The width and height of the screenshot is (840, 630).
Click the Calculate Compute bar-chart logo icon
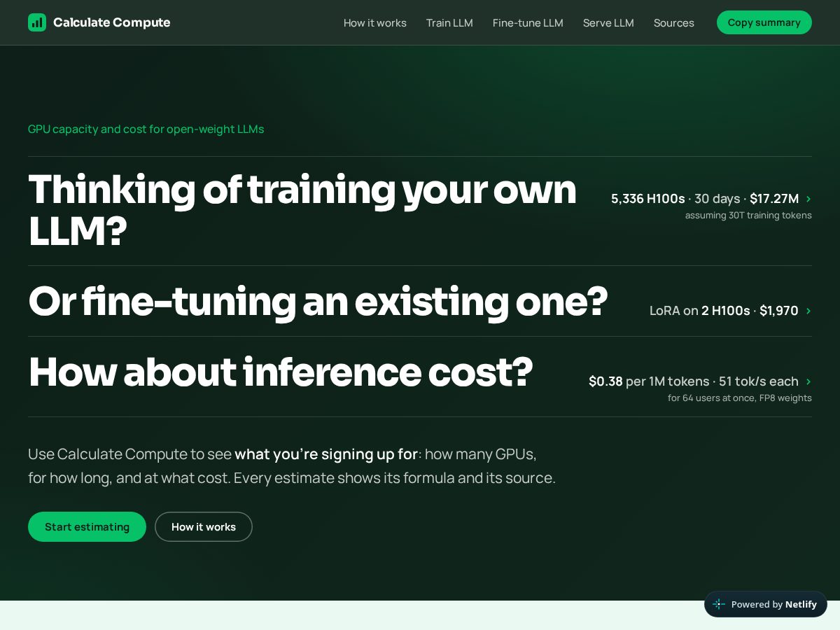(37, 22)
